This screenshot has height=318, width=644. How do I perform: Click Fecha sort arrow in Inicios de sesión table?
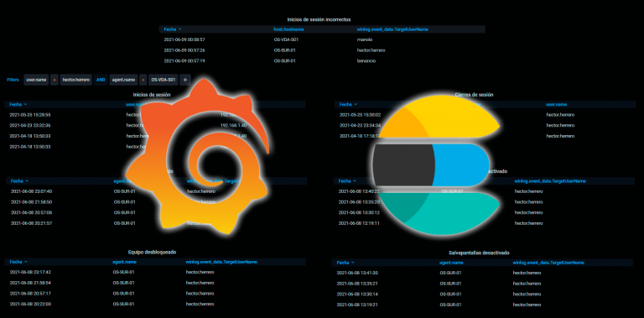[25, 104]
